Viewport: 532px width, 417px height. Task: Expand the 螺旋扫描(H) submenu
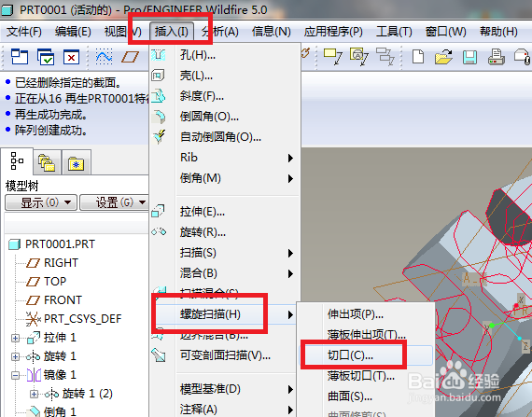tap(225, 314)
